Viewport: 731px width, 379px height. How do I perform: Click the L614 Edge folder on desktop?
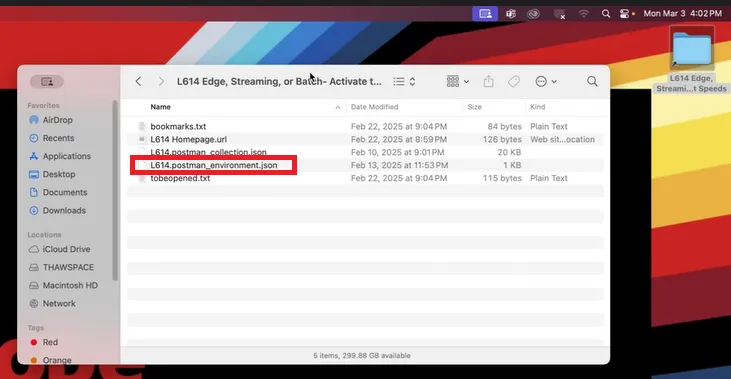coord(692,48)
